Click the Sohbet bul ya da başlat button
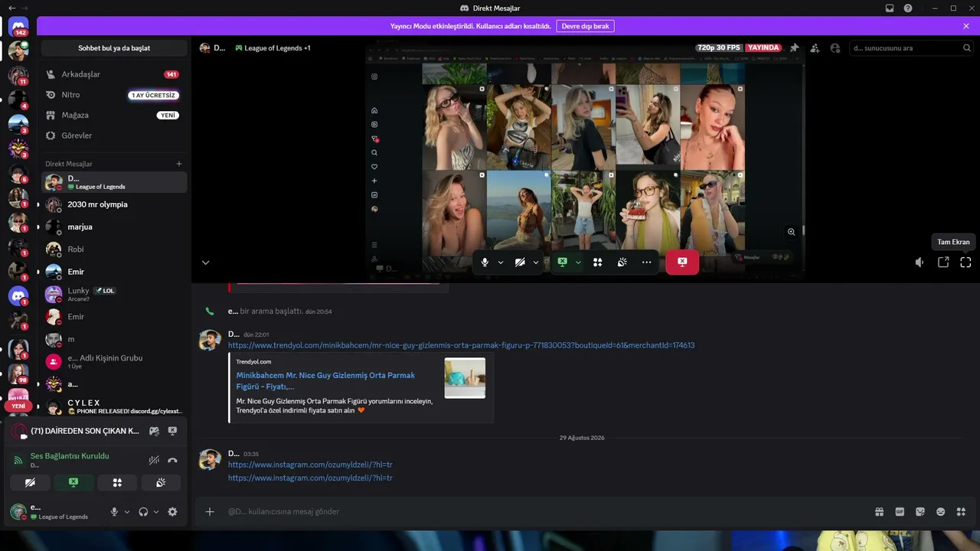 [114, 48]
